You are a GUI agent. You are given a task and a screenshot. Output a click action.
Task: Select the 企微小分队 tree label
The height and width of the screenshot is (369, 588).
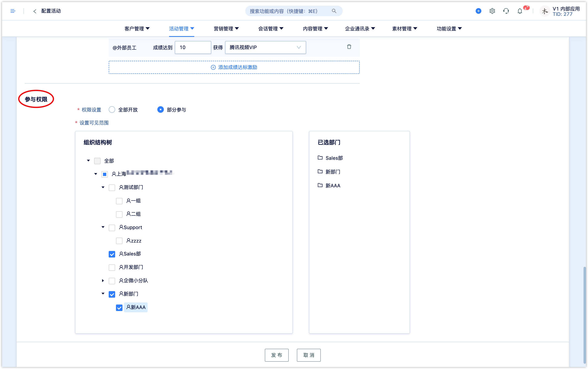[x=133, y=281]
